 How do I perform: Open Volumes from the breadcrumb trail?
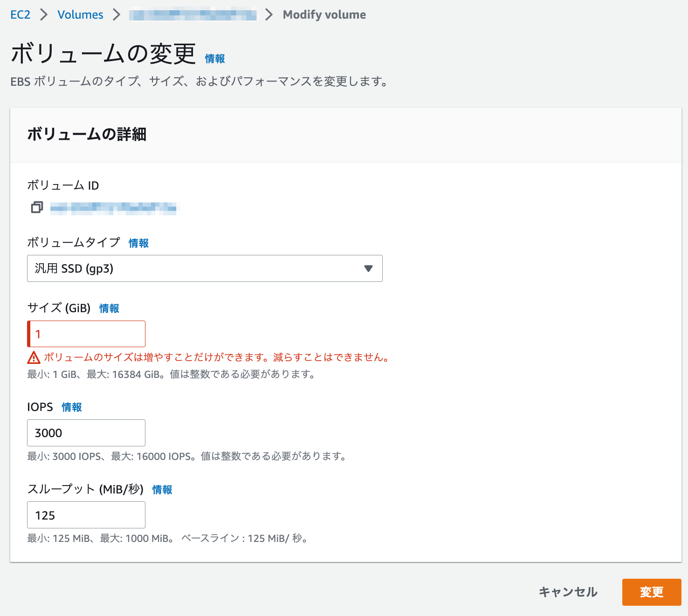tap(80, 14)
